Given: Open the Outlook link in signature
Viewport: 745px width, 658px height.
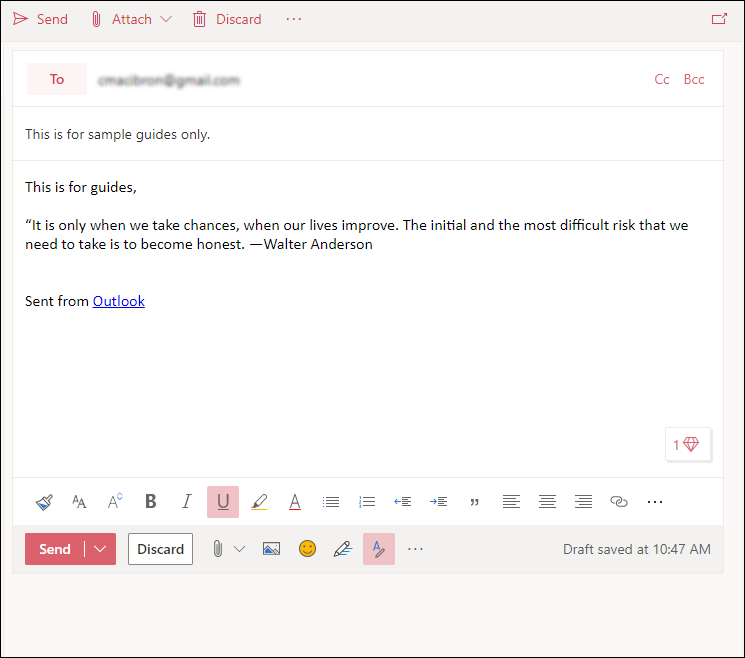Looking at the screenshot, I should point(119,301).
